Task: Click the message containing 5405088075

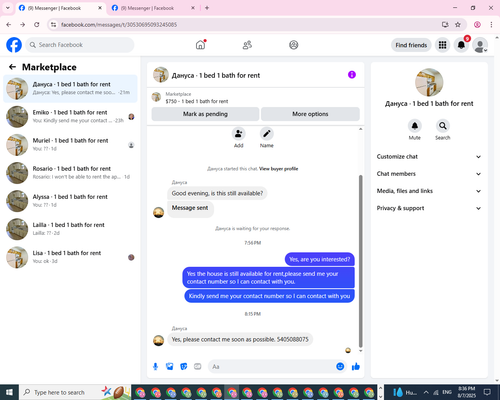Action: 240,340
